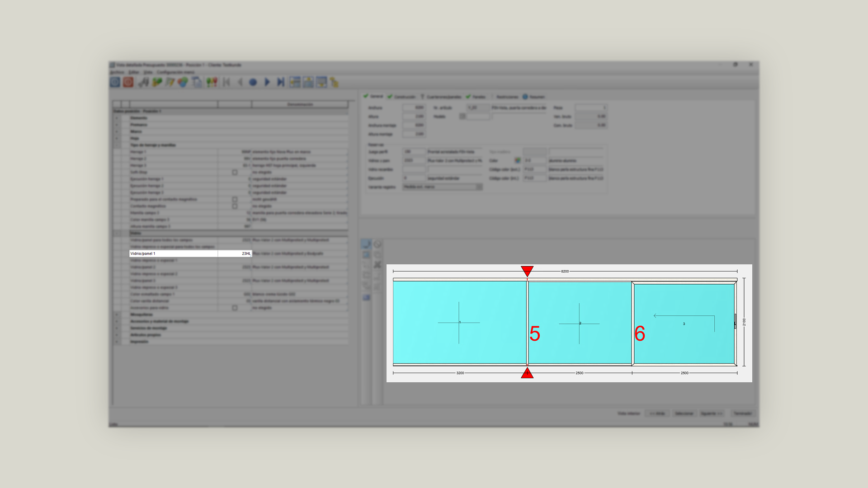Click the 3200 width dimension
Image resolution: width=868 pixels, height=488 pixels.
pyautogui.click(x=460, y=373)
